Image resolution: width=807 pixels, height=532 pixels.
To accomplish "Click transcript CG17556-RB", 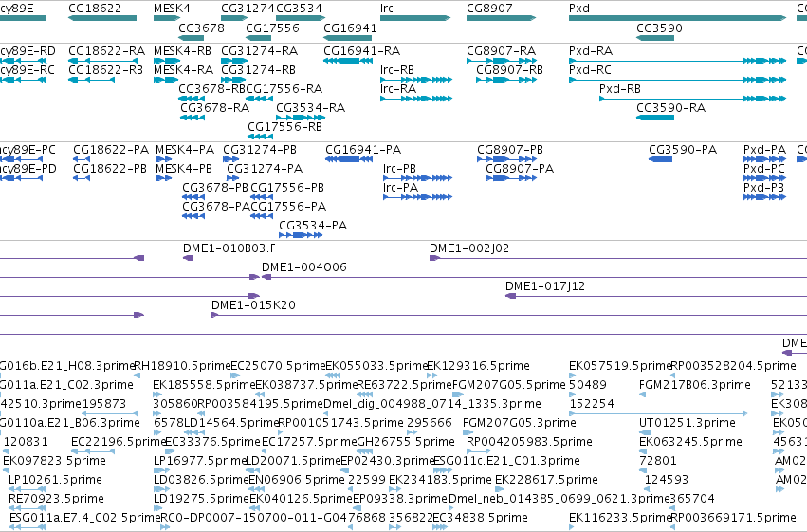I will 285,126.
